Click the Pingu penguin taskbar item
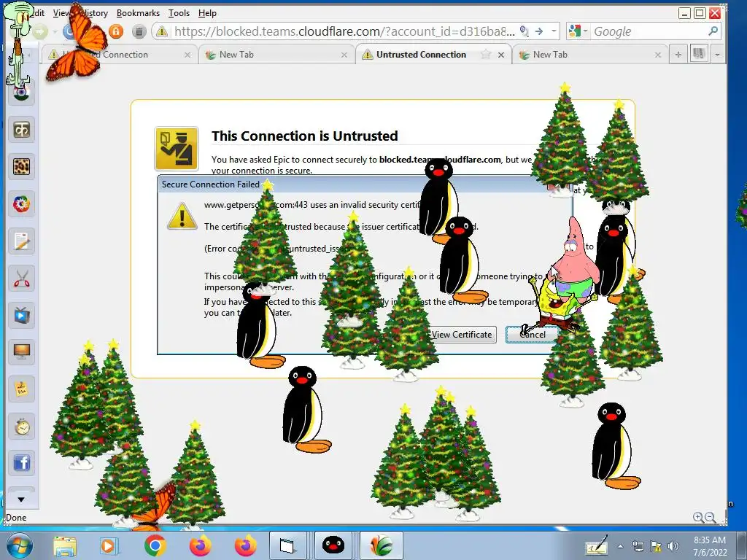The image size is (747, 560). pos(333,545)
